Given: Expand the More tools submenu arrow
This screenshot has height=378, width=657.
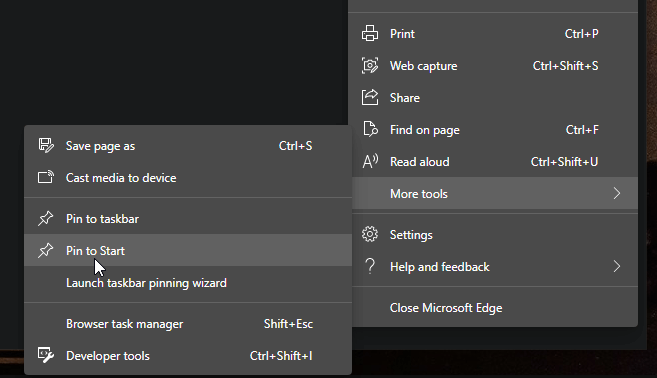Looking at the screenshot, I should pos(616,194).
